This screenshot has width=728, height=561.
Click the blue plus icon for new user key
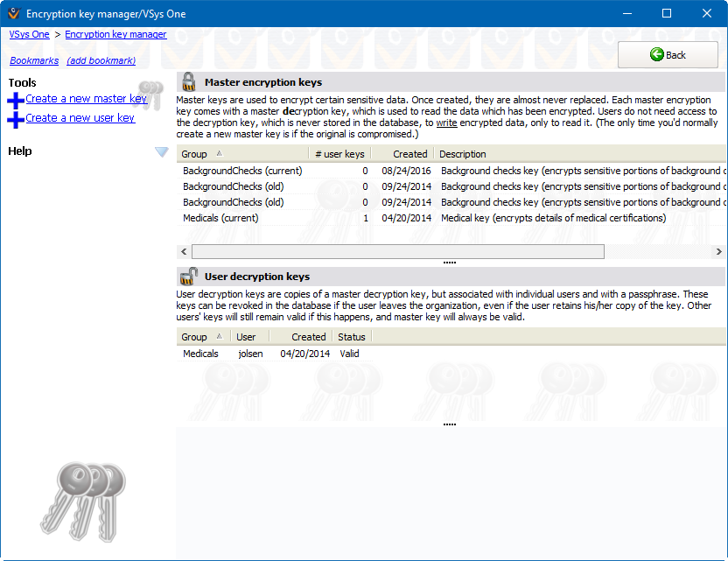[16, 120]
